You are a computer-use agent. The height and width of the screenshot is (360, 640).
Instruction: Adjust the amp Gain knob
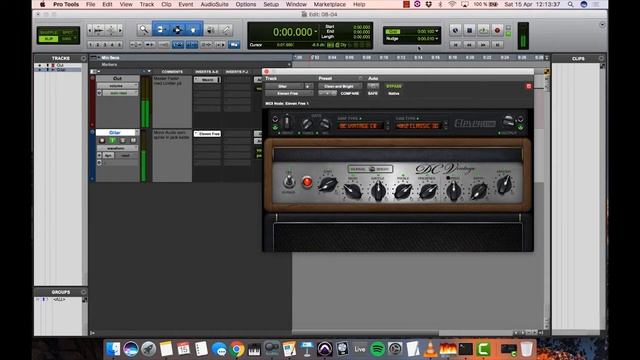coord(327,184)
